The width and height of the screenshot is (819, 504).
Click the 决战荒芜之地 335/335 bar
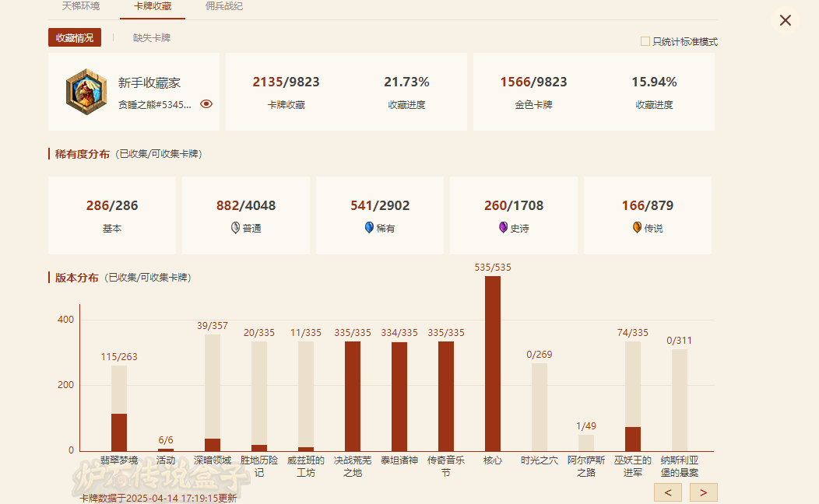pos(353,397)
